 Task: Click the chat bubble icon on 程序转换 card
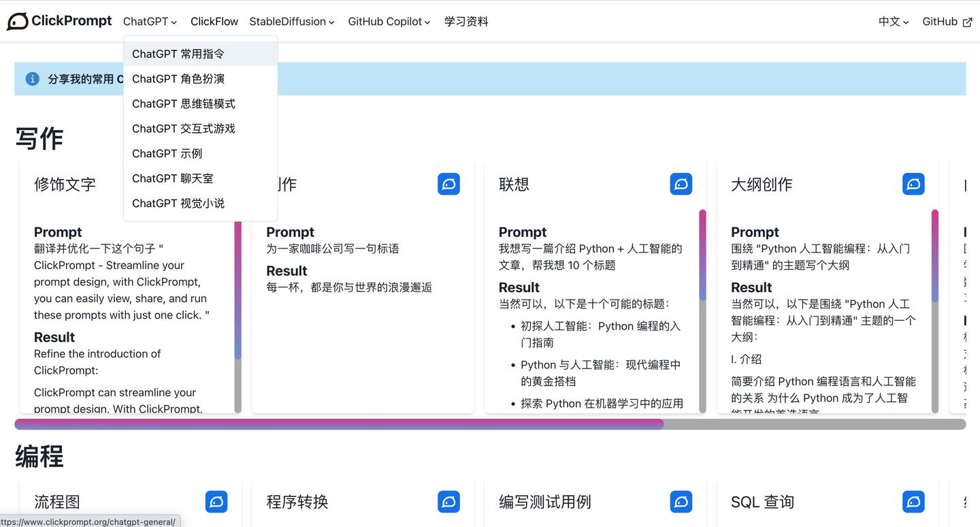tap(448, 501)
